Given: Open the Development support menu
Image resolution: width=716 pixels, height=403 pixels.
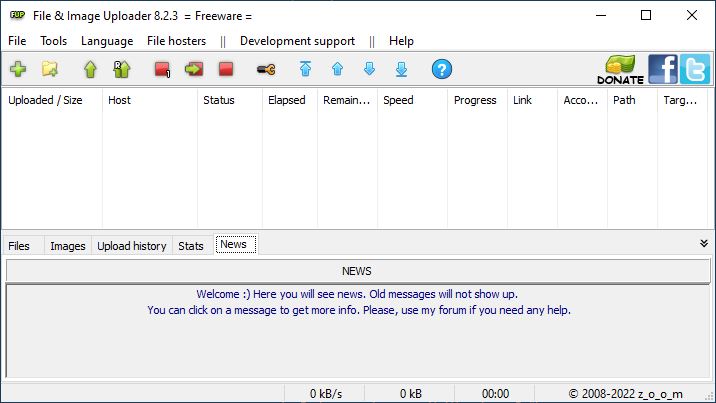Looking at the screenshot, I should pyautogui.click(x=297, y=41).
